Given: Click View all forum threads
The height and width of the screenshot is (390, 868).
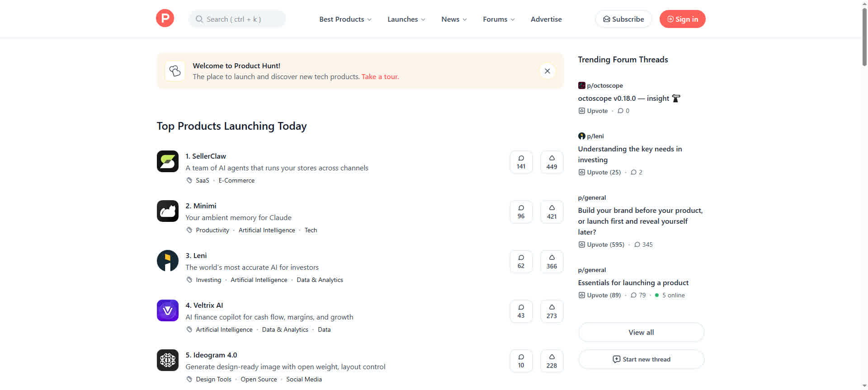Looking at the screenshot, I should point(641,332).
